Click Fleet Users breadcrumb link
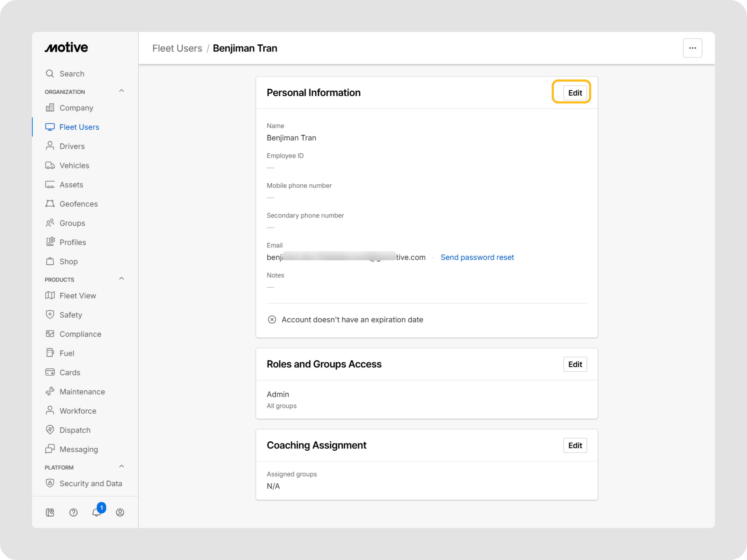The height and width of the screenshot is (560, 747). pos(177,48)
